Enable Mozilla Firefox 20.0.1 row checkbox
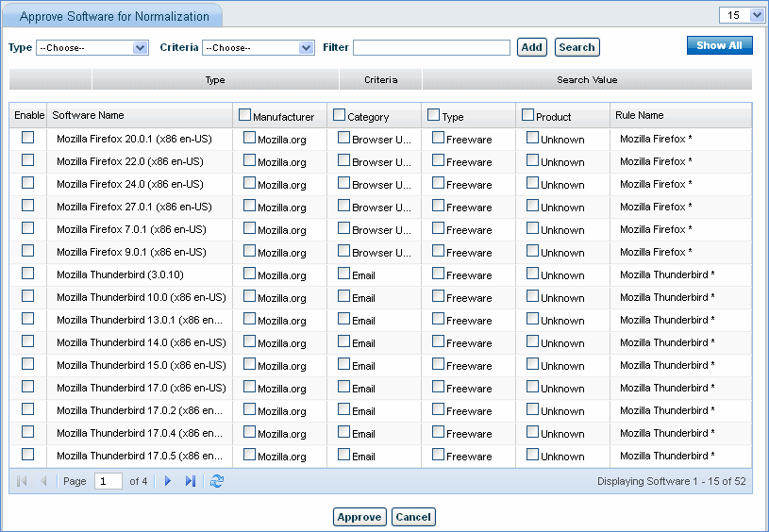Screen dimensions: 769x532 (27, 138)
